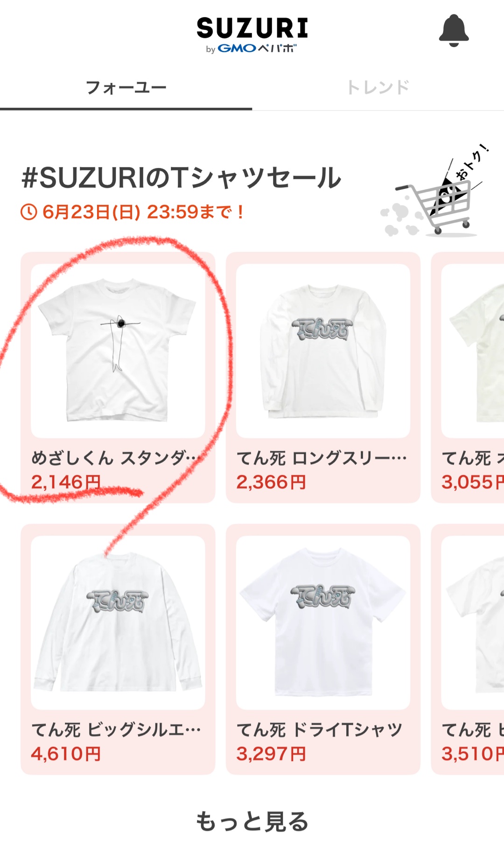
Task: Tap the 2,146円 price label
Action: tap(66, 482)
